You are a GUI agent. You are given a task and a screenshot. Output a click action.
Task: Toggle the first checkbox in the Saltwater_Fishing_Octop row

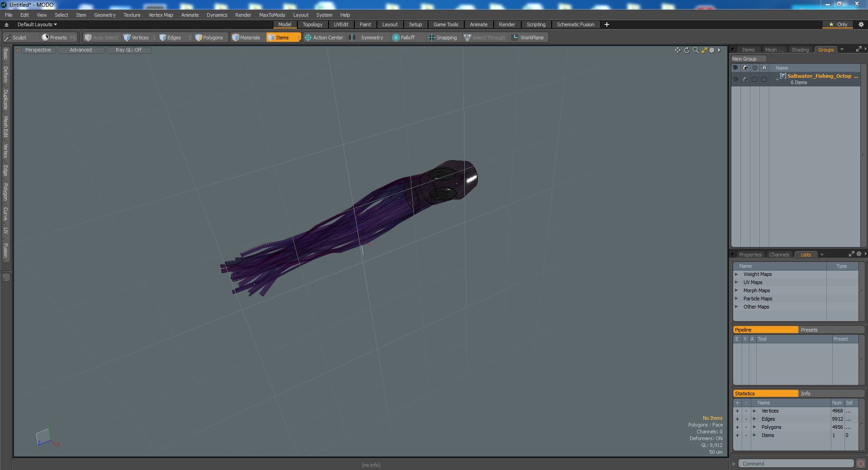coord(754,79)
